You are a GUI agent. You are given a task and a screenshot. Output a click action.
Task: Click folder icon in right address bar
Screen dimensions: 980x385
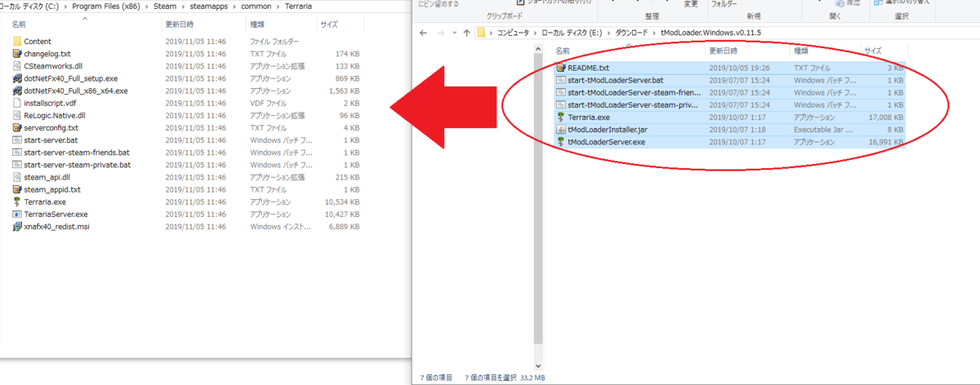coord(483,33)
